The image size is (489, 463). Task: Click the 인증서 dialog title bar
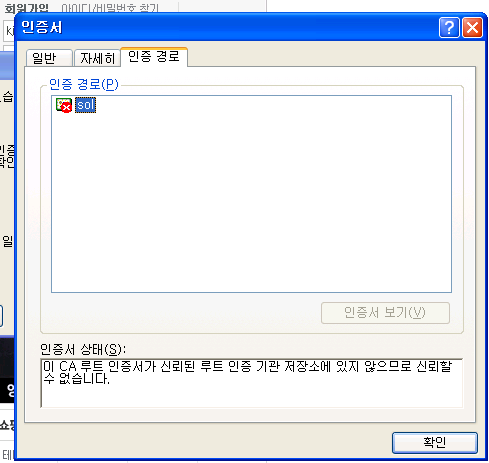click(x=227, y=27)
